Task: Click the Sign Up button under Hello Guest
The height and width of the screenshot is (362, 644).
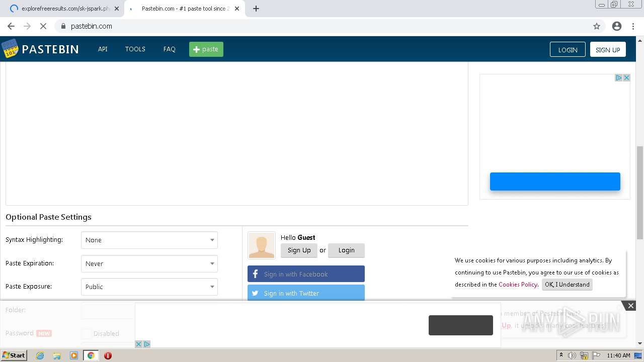Action: 299,250
